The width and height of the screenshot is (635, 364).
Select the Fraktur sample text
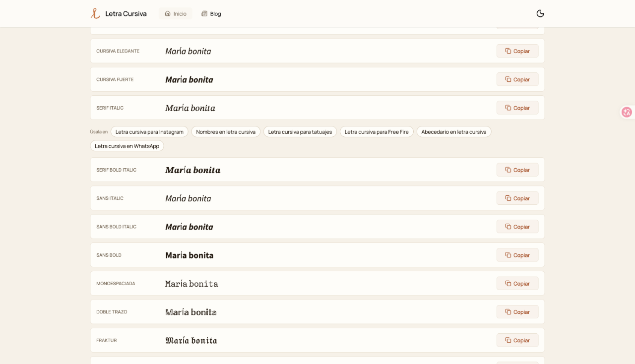point(191,340)
